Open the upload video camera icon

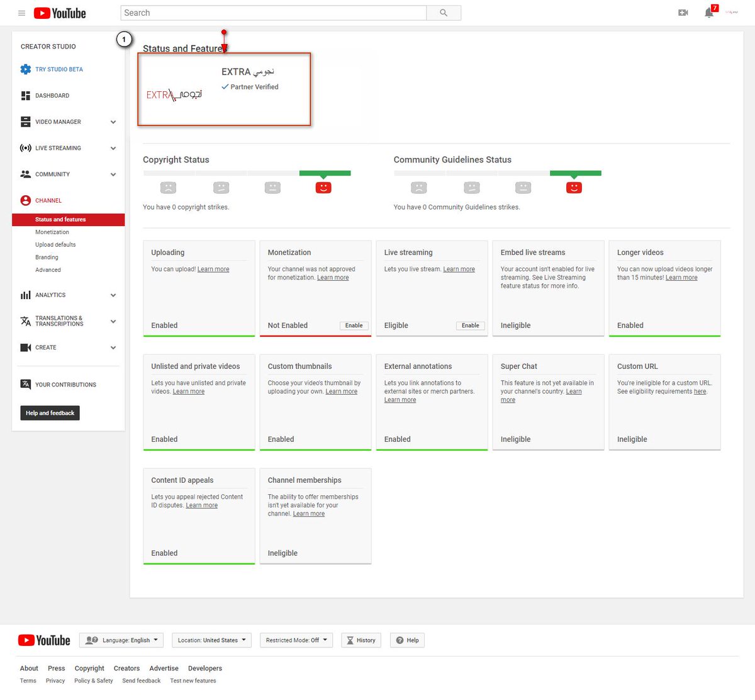(x=683, y=13)
